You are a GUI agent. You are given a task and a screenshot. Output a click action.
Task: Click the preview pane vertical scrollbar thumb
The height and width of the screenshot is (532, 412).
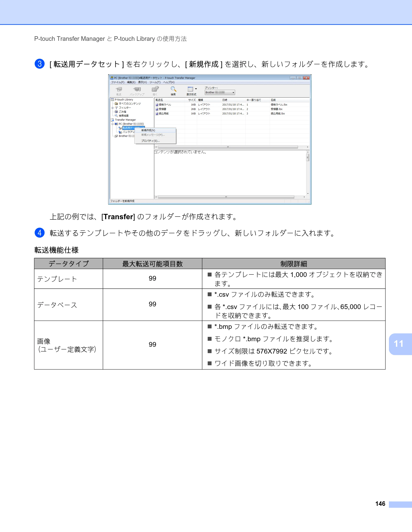(308, 157)
